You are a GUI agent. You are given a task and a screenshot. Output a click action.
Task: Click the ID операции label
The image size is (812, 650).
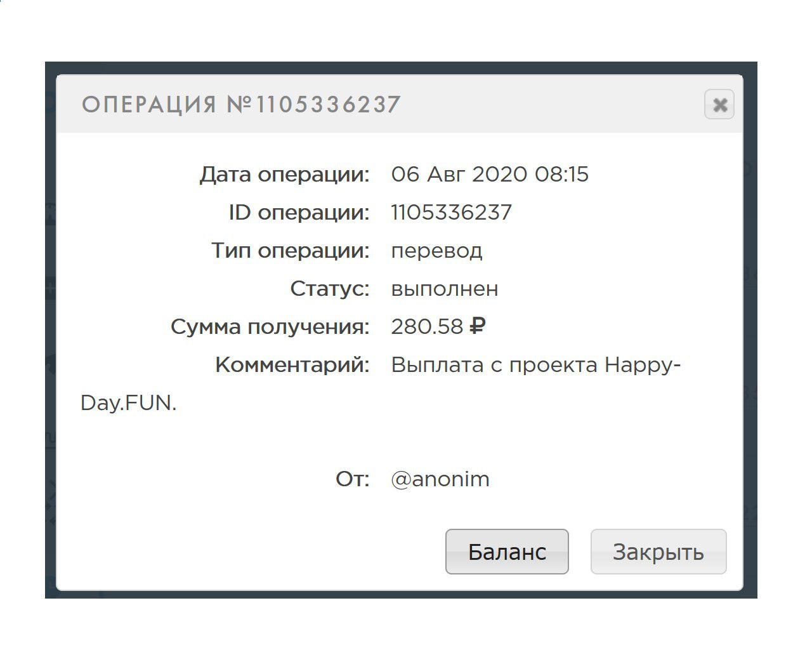click(x=299, y=213)
